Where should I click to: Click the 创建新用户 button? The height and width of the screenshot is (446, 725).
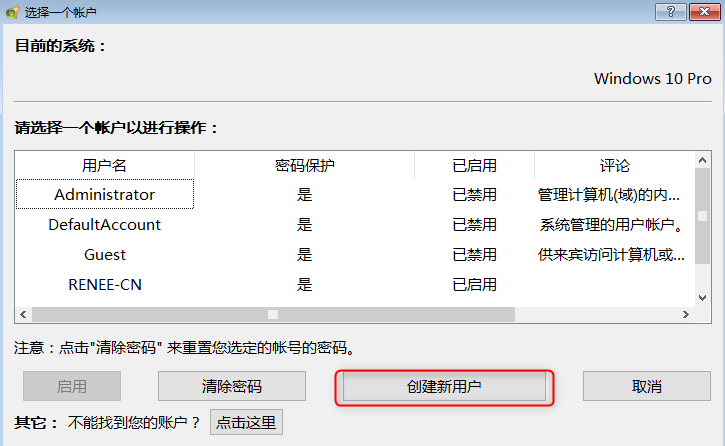coord(444,386)
